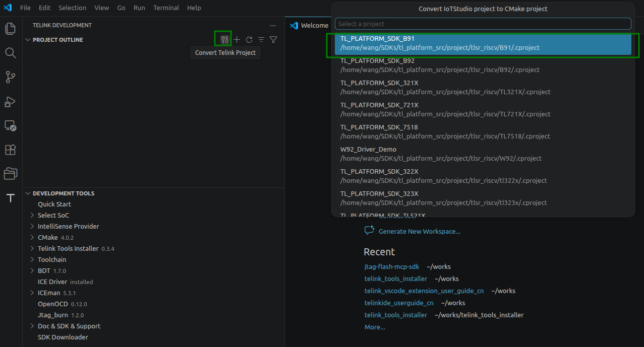
Task: Click the More... recent link
Action: [x=375, y=327]
